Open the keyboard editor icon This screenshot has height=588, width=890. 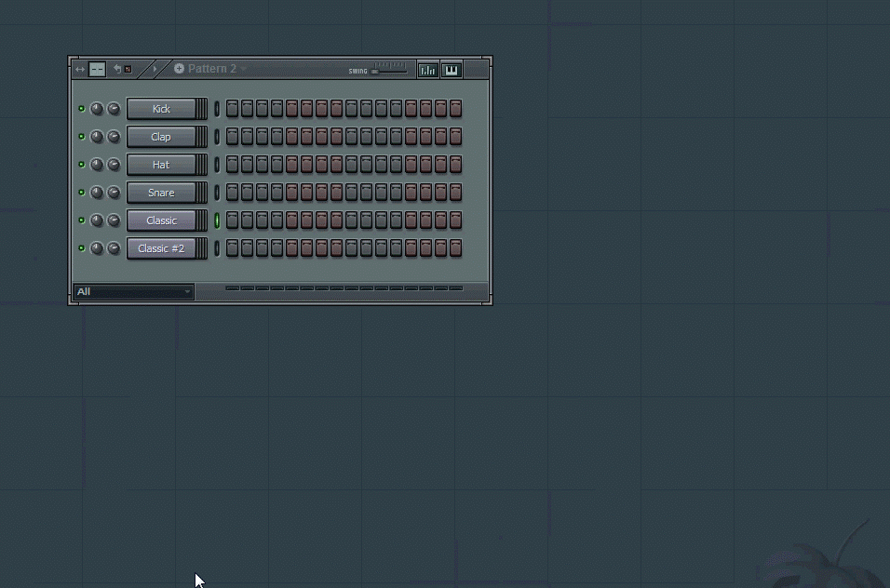point(452,70)
